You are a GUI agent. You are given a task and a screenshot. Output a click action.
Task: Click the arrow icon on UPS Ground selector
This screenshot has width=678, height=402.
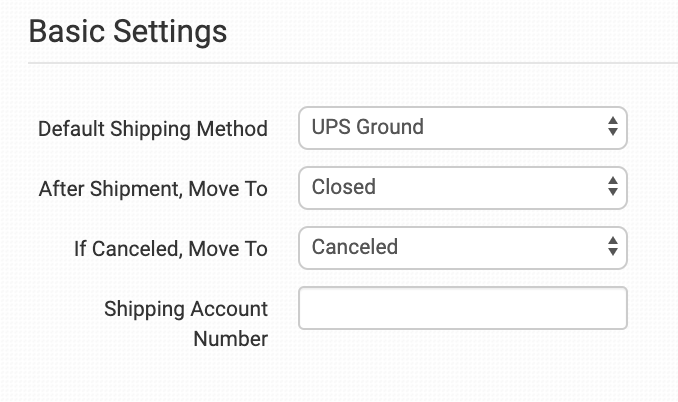pos(612,128)
